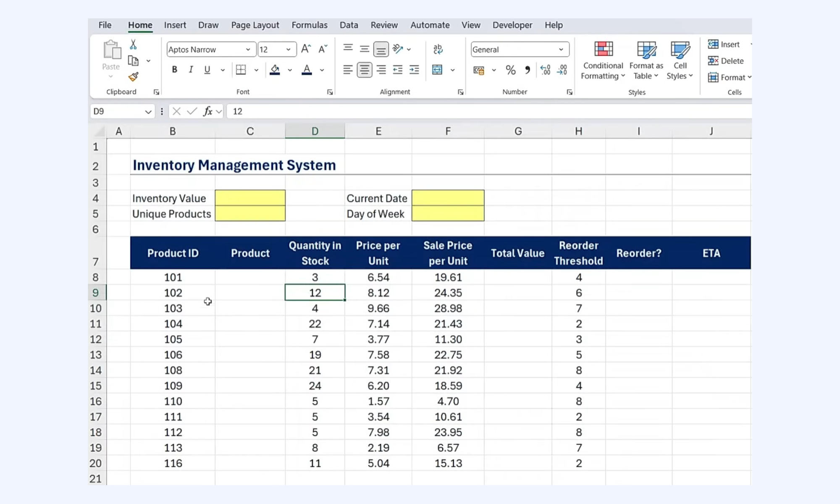Click the Cancel X in formula bar
Viewport: 840px width, 504px height.
tap(176, 111)
